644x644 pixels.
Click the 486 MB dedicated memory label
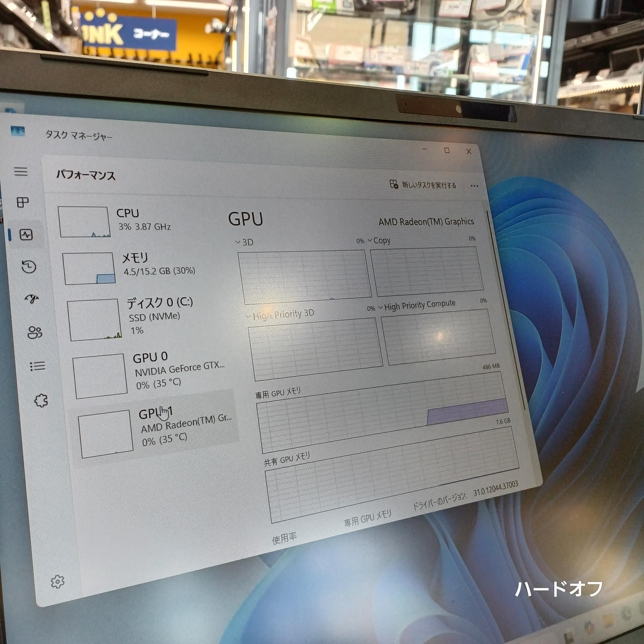click(491, 366)
